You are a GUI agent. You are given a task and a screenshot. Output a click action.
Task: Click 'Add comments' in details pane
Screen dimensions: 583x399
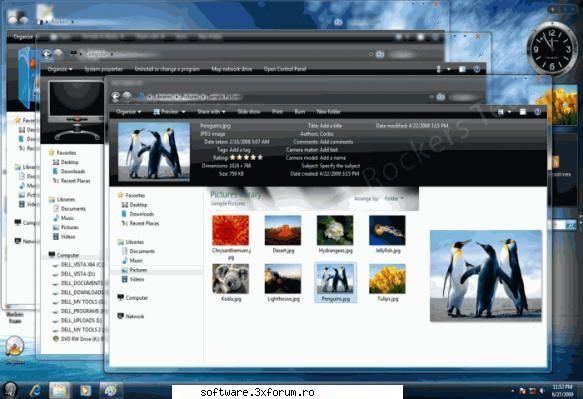point(336,142)
